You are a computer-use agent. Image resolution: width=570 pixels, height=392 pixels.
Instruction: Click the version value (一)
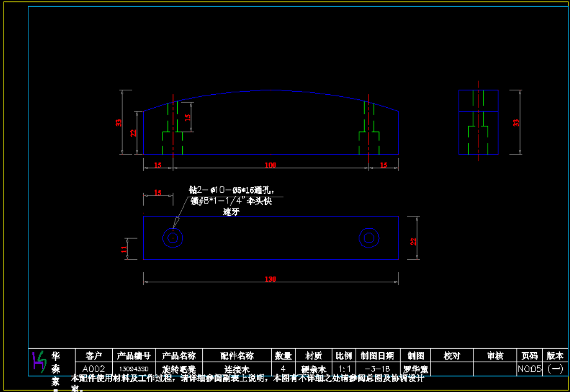555,369
